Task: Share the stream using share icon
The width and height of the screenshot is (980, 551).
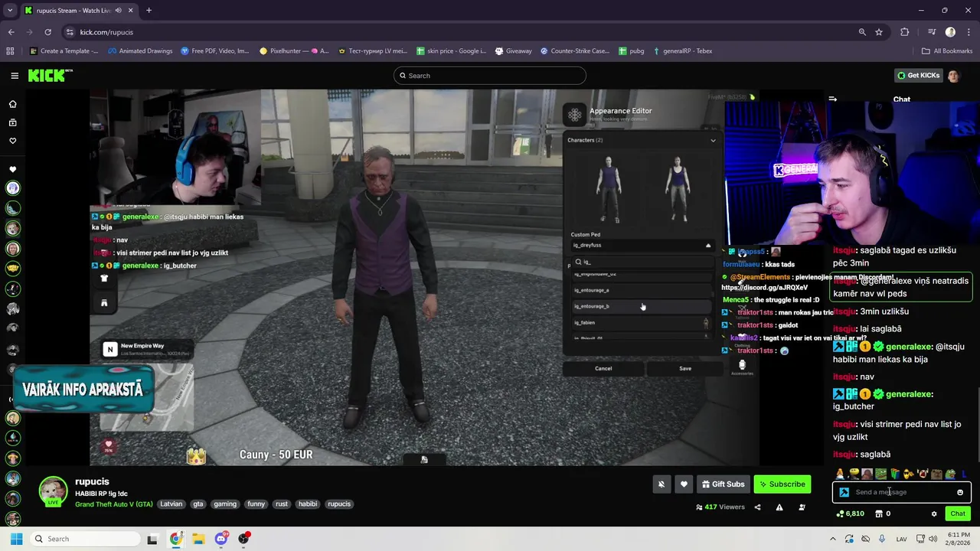Action: click(x=757, y=507)
